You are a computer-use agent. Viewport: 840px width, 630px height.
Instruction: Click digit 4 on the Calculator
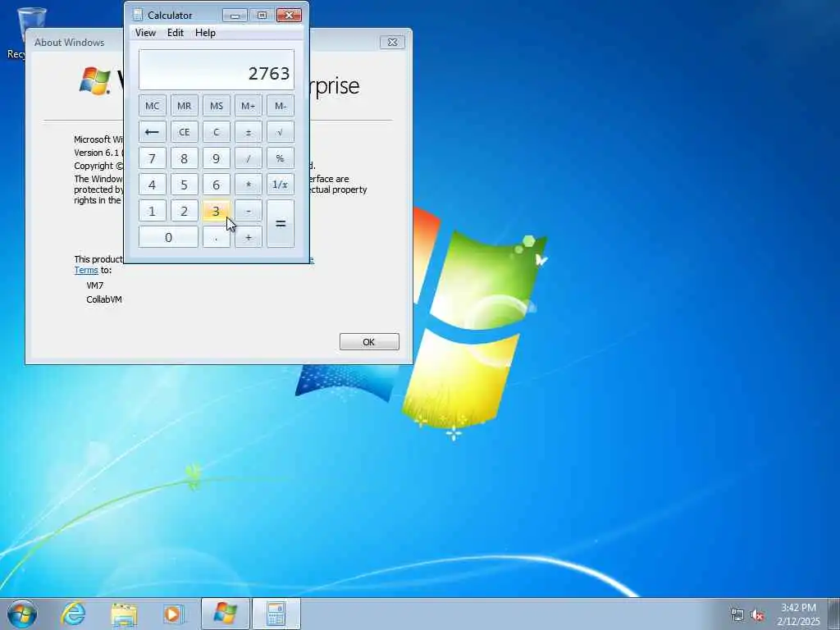coord(152,185)
